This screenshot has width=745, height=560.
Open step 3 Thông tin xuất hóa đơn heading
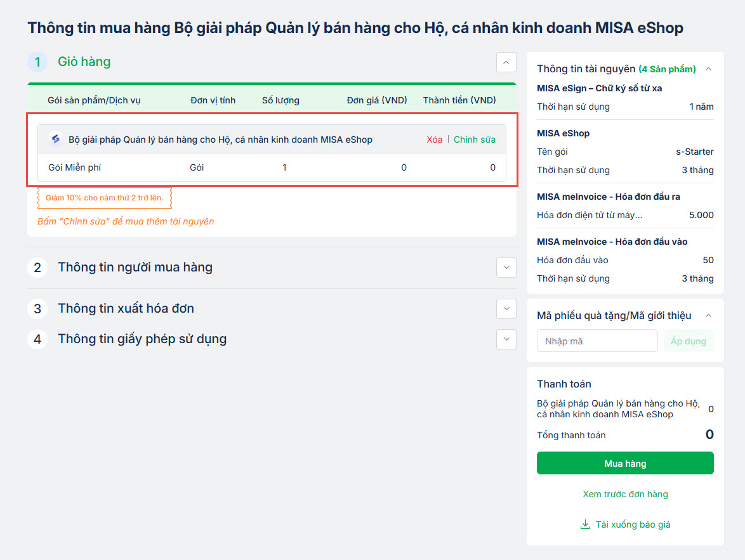click(126, 309)
